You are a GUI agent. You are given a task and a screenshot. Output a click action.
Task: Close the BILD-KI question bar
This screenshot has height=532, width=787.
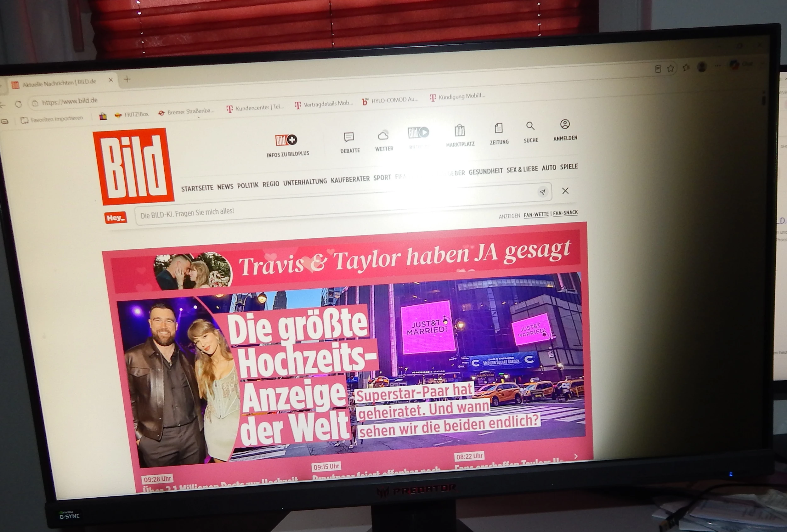point(565,191)
